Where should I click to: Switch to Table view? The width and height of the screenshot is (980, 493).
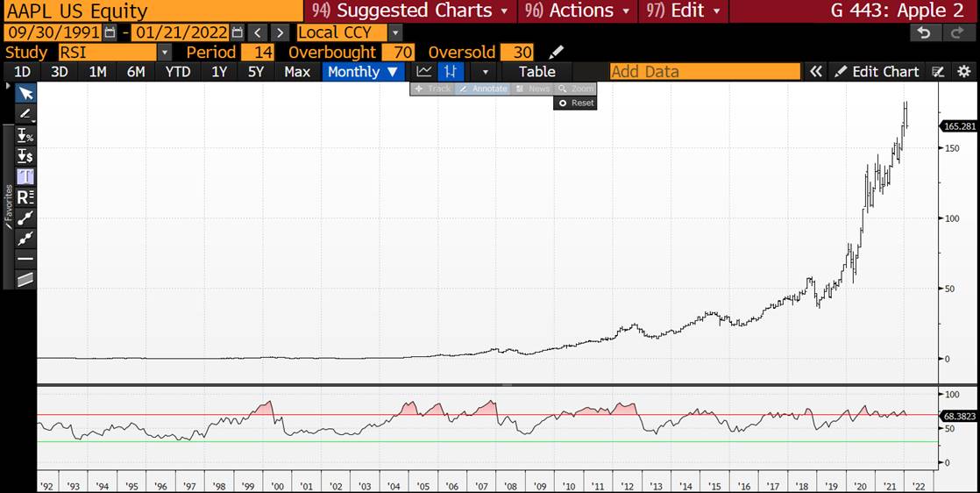pos(536,72)
